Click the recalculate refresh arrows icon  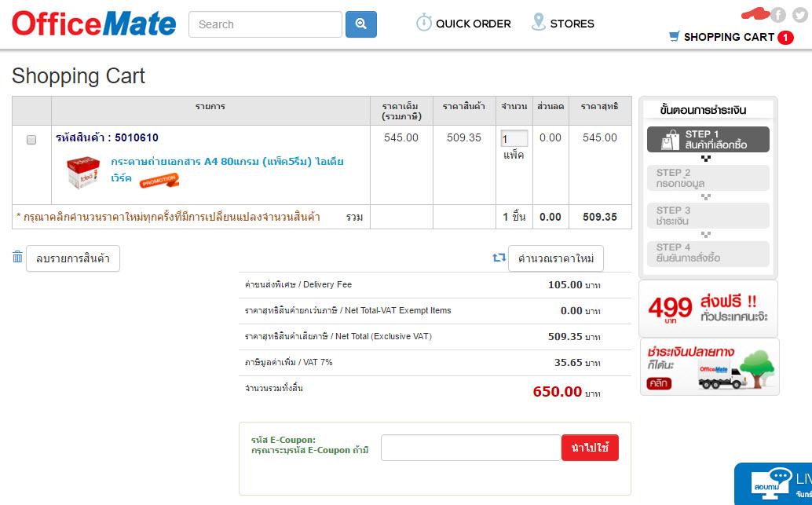point(499,258)
